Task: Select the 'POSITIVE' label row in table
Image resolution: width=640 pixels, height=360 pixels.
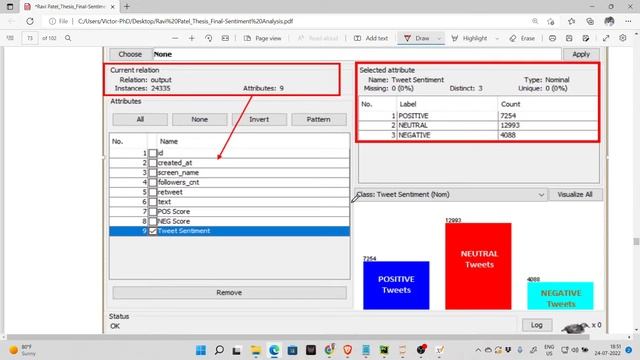Action: (478, 116)
